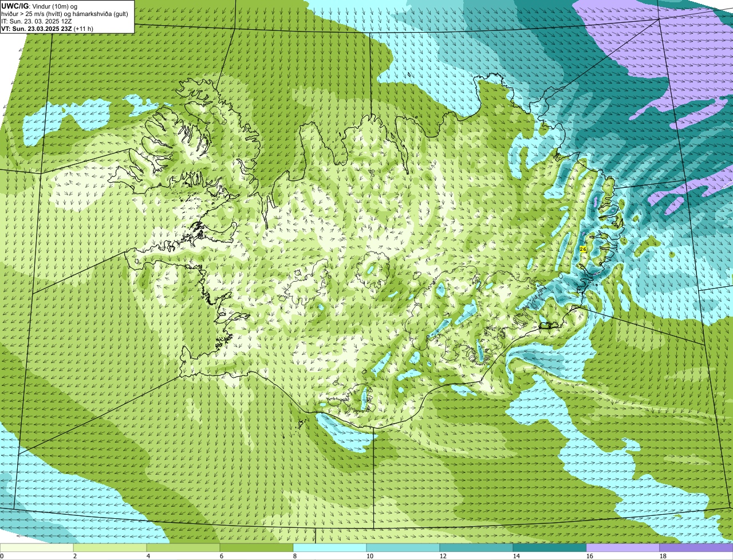Select the 6–8 m/s olive green legend swatch
Image resolution: width=733 pixels, height=560 pixels.
coord(257,548)
